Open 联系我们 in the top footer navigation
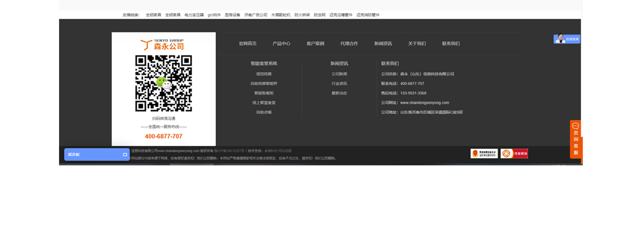644x225 pixels. (451, 43)
